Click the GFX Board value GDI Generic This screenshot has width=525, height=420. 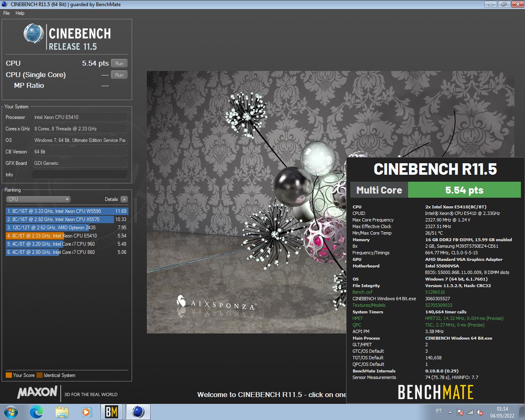click(80, 163)
